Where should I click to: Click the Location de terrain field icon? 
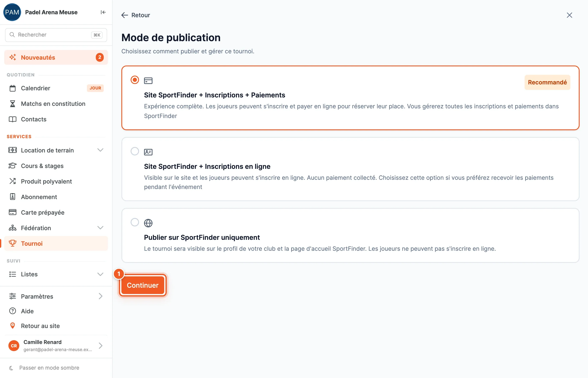tap(13, 150)
